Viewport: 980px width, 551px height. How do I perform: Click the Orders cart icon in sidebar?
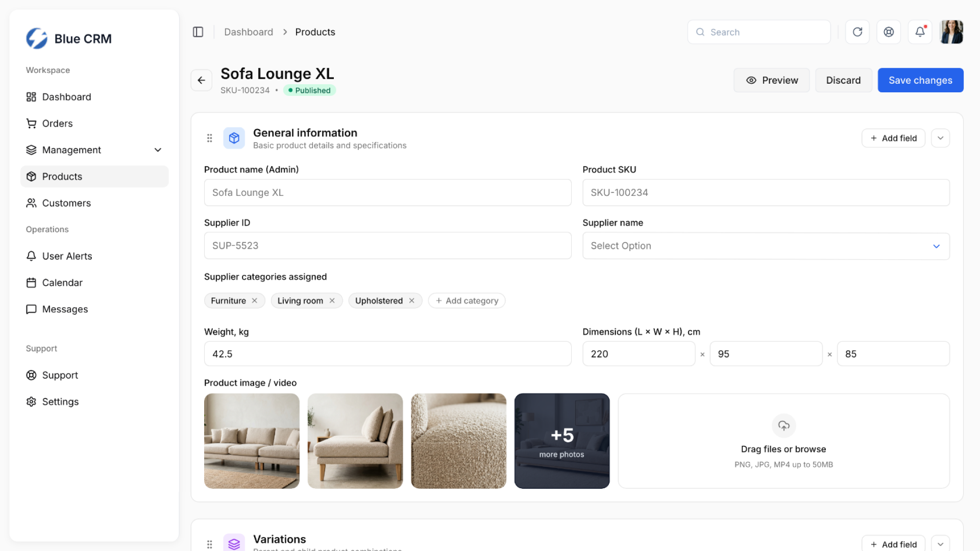[x=31, y=123]
